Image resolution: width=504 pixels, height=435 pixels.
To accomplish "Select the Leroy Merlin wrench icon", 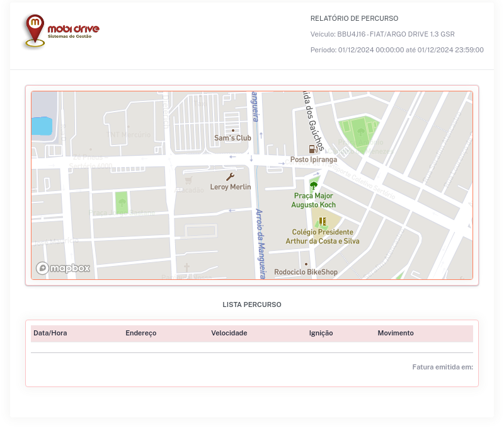I will (231, 177).
